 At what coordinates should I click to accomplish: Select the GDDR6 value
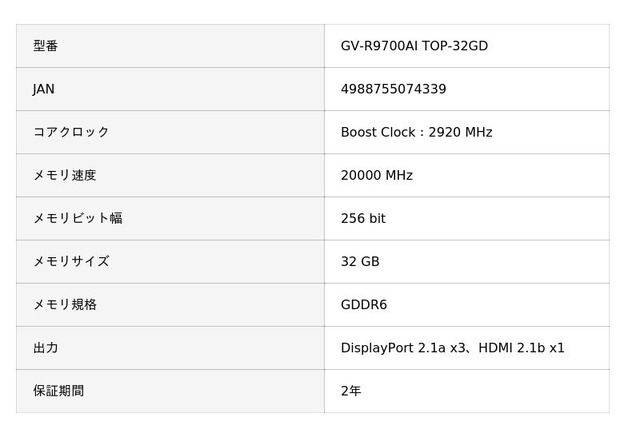(364, 304)
